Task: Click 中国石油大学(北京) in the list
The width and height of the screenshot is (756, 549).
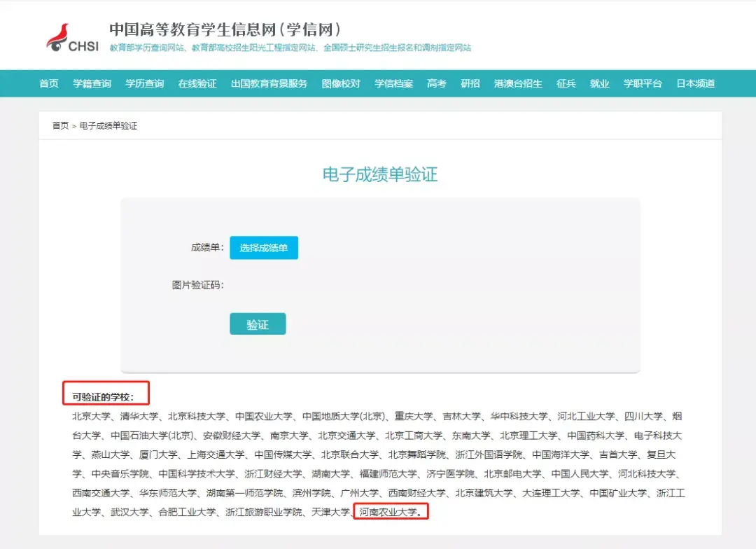Action: click(x=152, y=436)
